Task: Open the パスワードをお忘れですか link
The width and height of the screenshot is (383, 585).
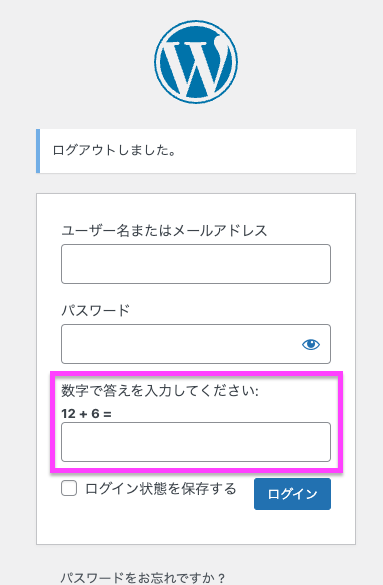Action: tap(143, 578)
